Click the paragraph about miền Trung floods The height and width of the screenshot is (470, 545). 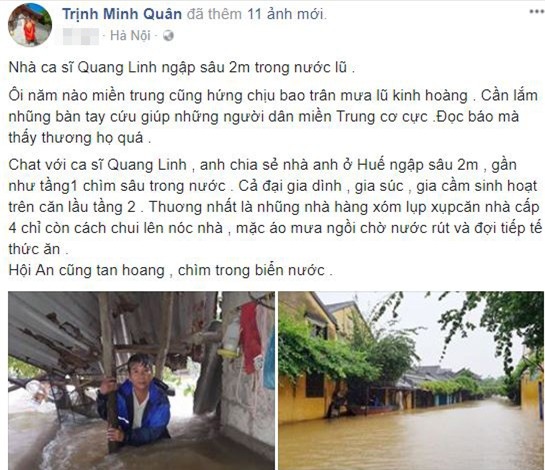(273, 117)
